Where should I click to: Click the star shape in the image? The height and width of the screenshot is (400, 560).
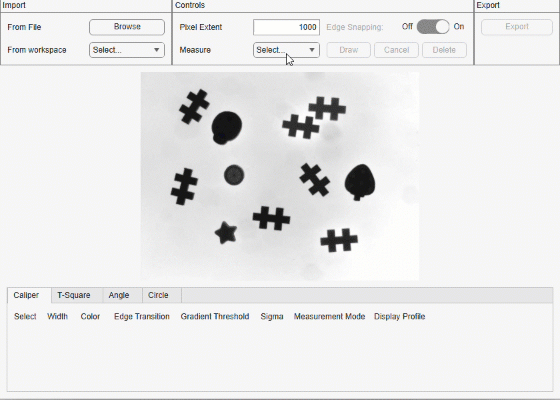click(x=226, y=233)
